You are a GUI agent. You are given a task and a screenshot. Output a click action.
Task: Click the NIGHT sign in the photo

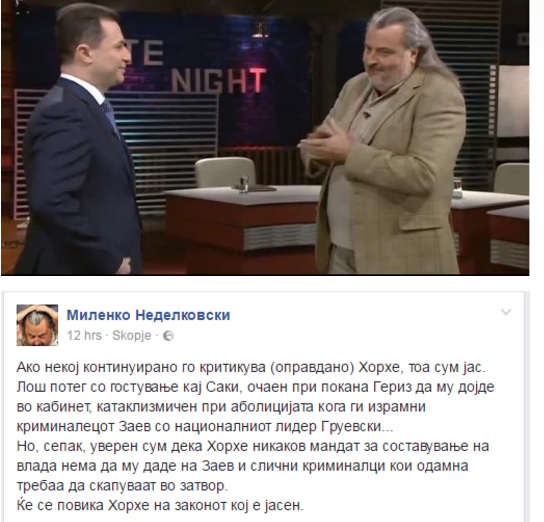[x=219, y=80]
